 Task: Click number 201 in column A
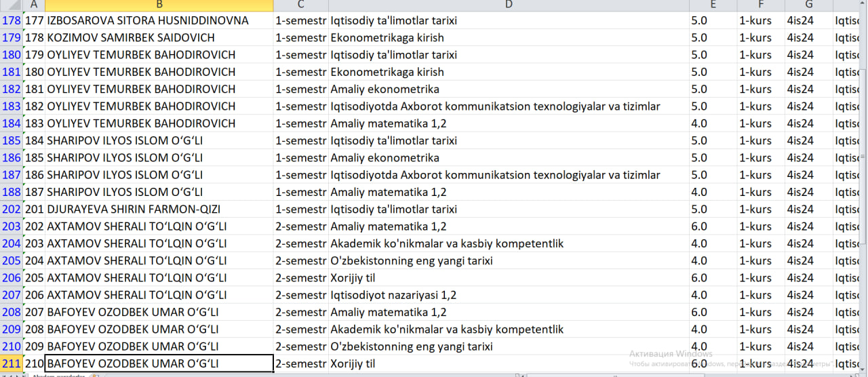click(34, 210)
